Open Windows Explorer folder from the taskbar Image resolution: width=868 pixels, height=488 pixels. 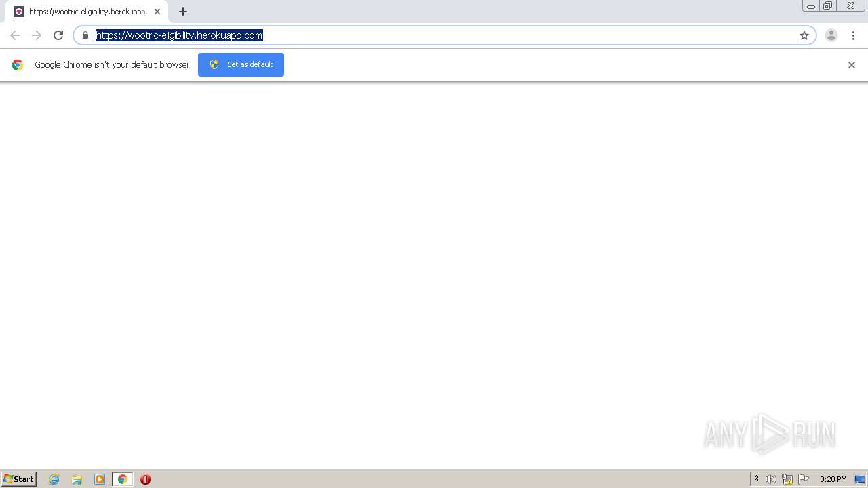point(77,479)
